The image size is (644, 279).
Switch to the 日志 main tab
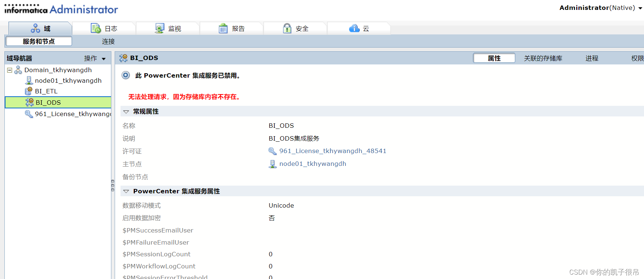(104, 28)
